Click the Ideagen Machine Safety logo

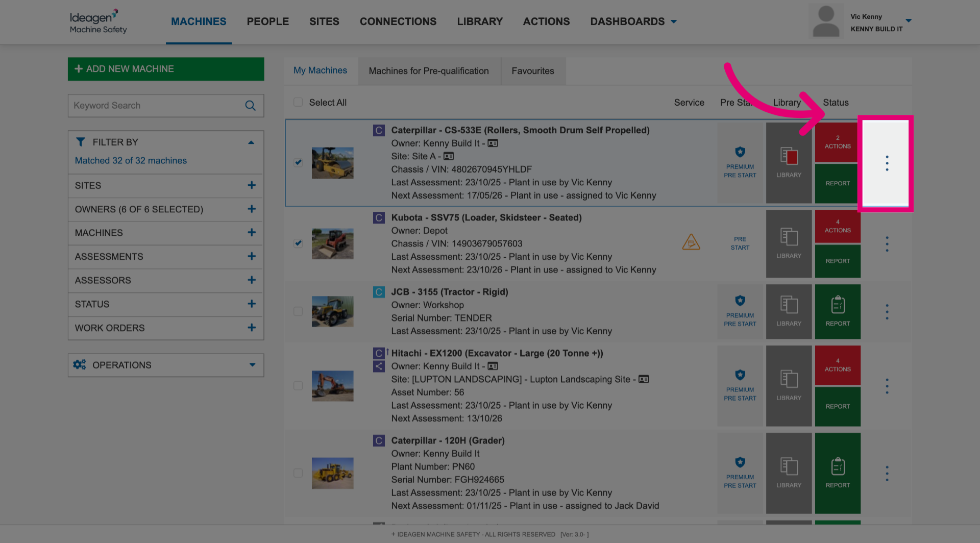click(x=98, y=21)
